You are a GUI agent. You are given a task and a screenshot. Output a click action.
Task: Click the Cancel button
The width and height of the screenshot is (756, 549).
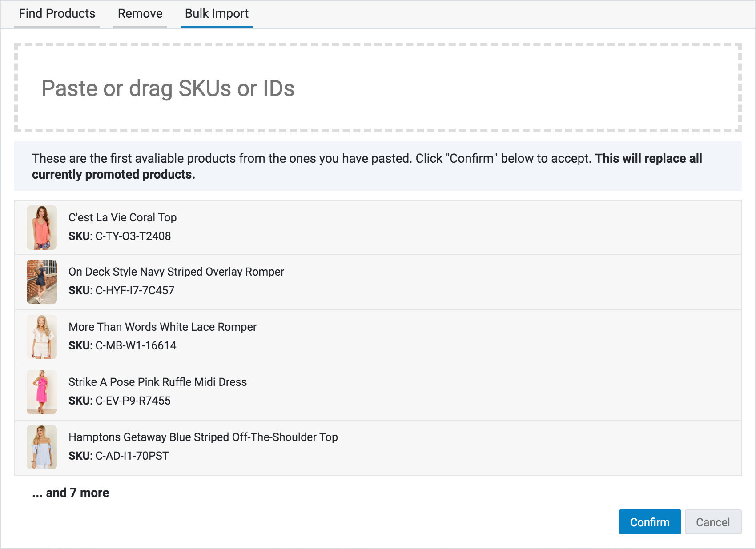point(712,522)
